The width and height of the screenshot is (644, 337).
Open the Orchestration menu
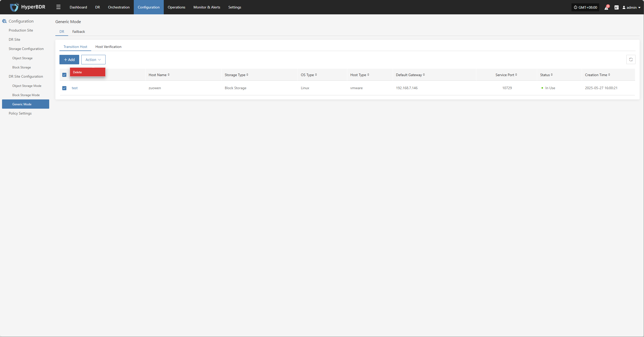119,7
